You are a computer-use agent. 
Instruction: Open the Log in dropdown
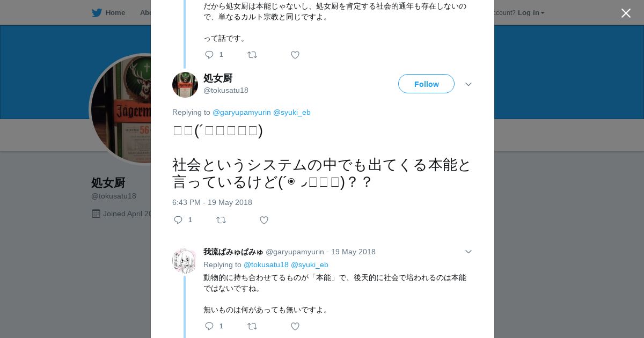(531, 13)
